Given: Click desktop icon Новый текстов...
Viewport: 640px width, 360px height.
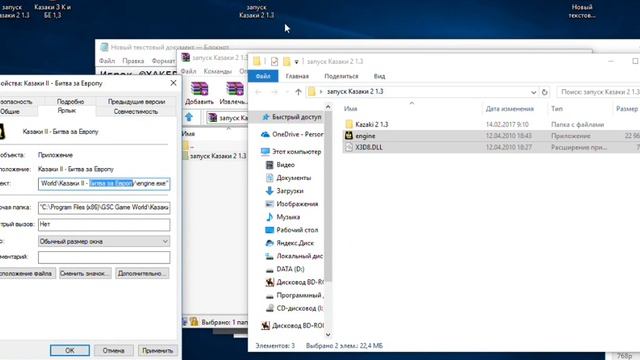Looking at the screenshot, I should tap(582, 11).
